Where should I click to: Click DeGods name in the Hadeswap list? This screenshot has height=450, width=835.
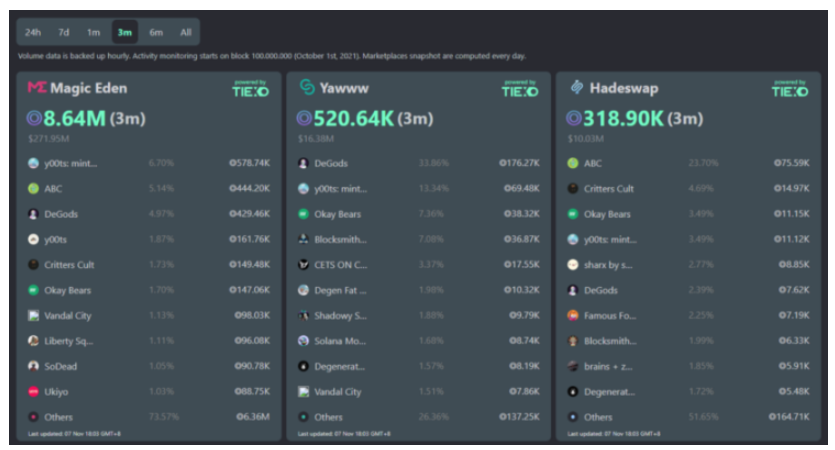click(x=601, y=290)
